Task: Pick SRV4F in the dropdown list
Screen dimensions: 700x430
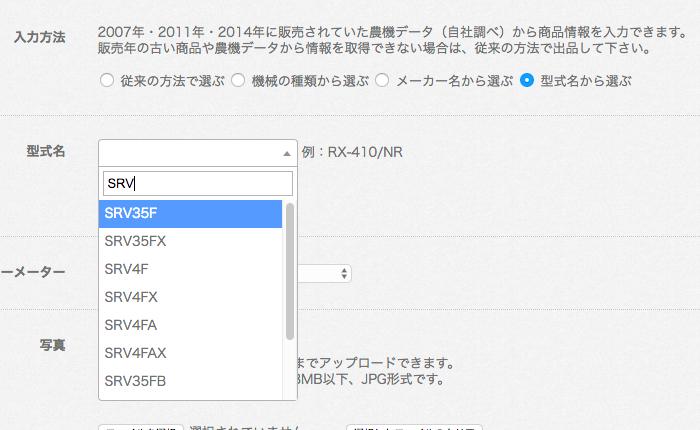Action: (190, 269)
